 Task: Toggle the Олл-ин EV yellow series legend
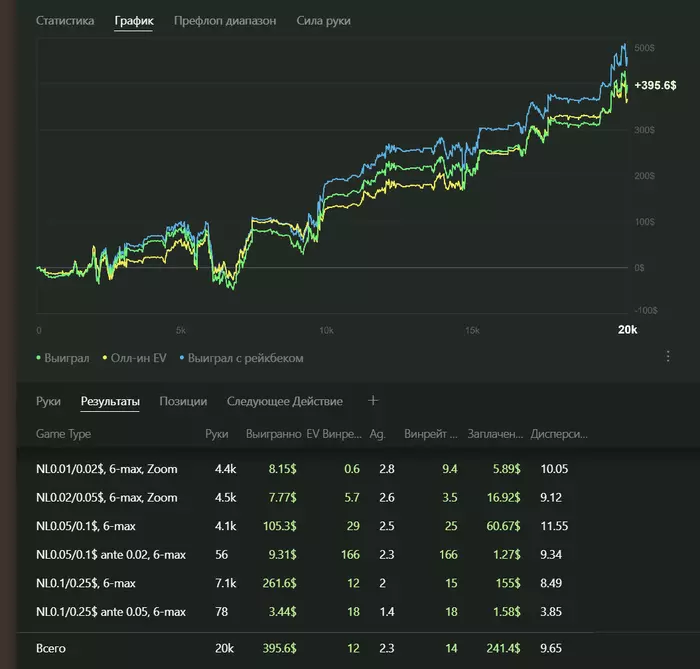(x=135, y=358)
